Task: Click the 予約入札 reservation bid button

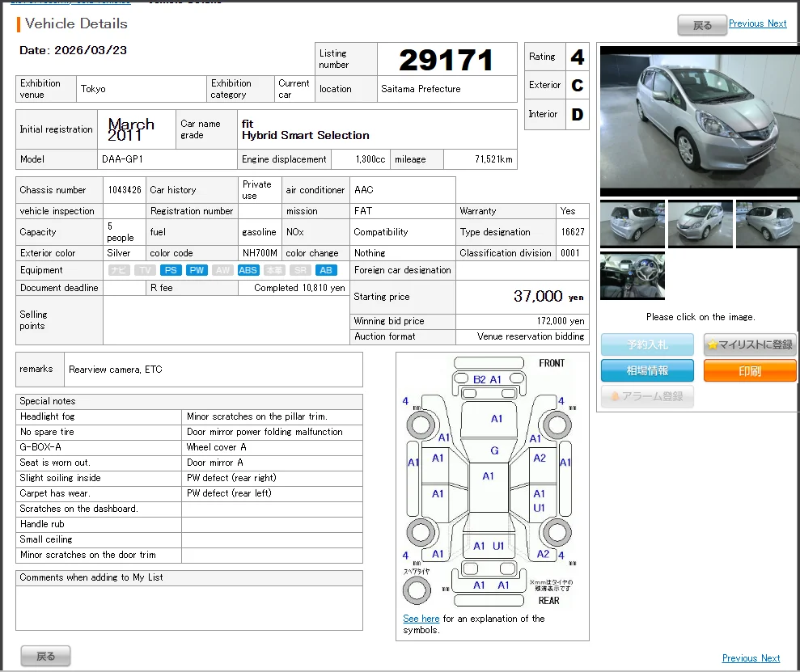Action: pyautogui.click(x=647, y=344)
